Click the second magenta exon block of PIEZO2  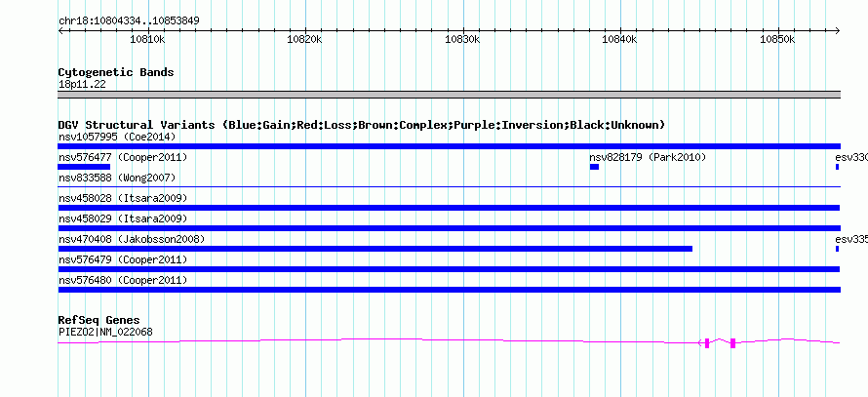click(x=733, y=343)
